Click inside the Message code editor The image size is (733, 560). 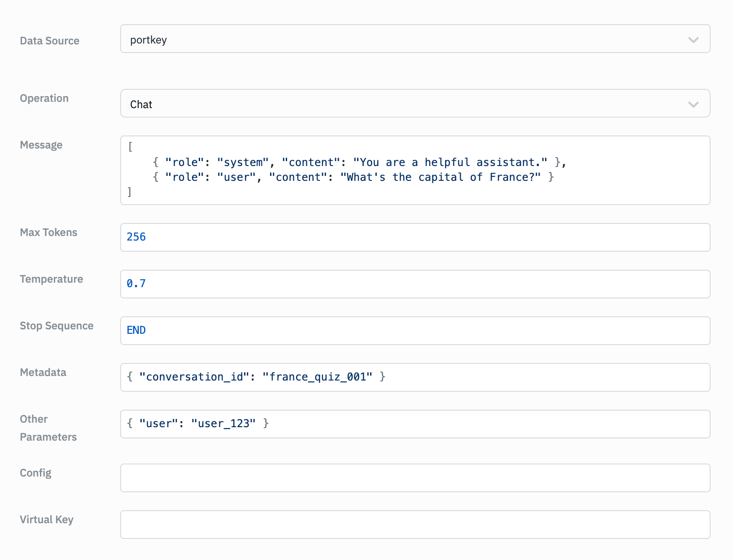[415, 170]
